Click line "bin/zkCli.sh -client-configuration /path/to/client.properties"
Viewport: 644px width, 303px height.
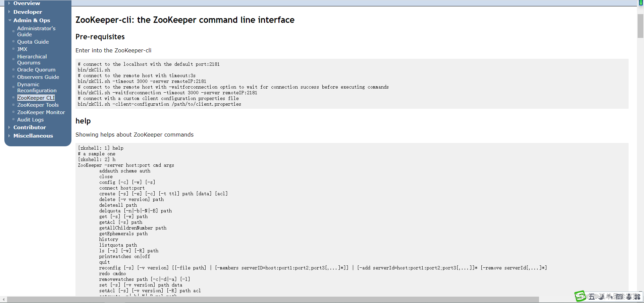click(159, 104)
